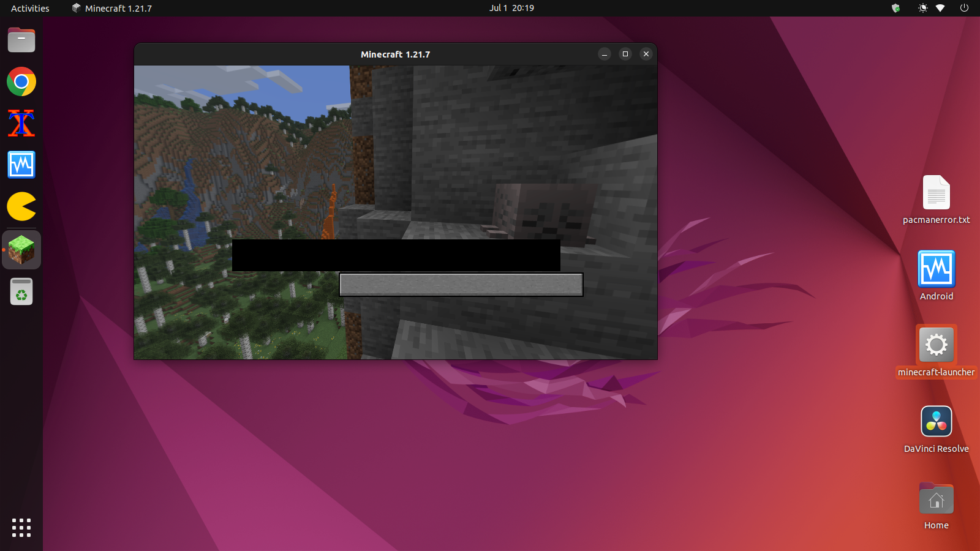The height and width of the screenshot is (551, 980).
Task: Select the Android shortcut on the desktop
Action: click(x=936, y=275)
